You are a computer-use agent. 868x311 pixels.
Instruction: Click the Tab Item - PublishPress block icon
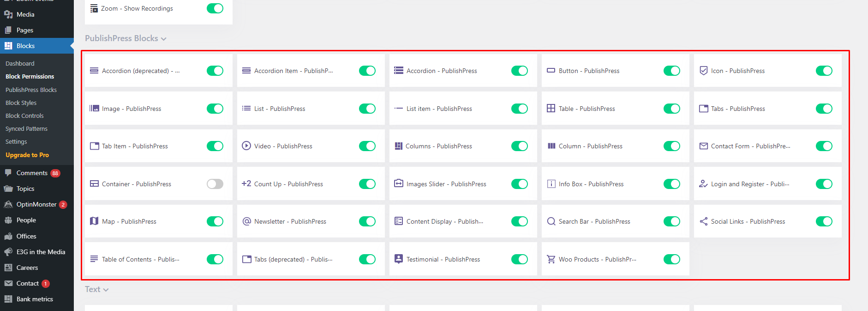click(94, 146)
